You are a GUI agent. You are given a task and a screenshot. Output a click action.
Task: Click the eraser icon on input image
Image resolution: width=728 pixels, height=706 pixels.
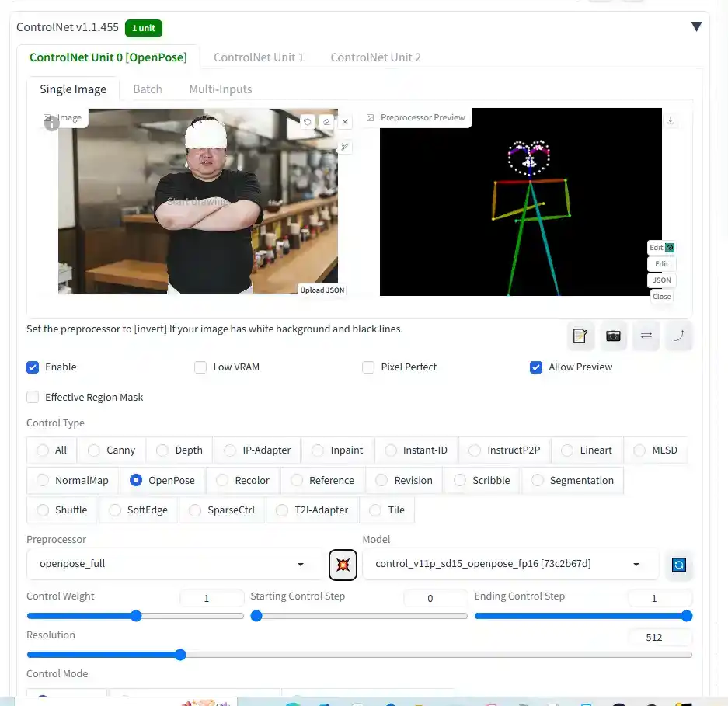tap(326, 122)
